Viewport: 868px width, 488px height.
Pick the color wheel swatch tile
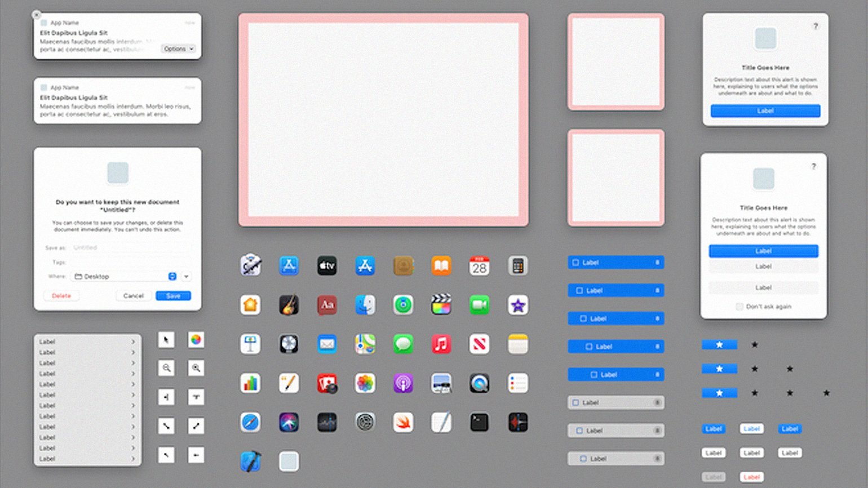tap(196, 340)
